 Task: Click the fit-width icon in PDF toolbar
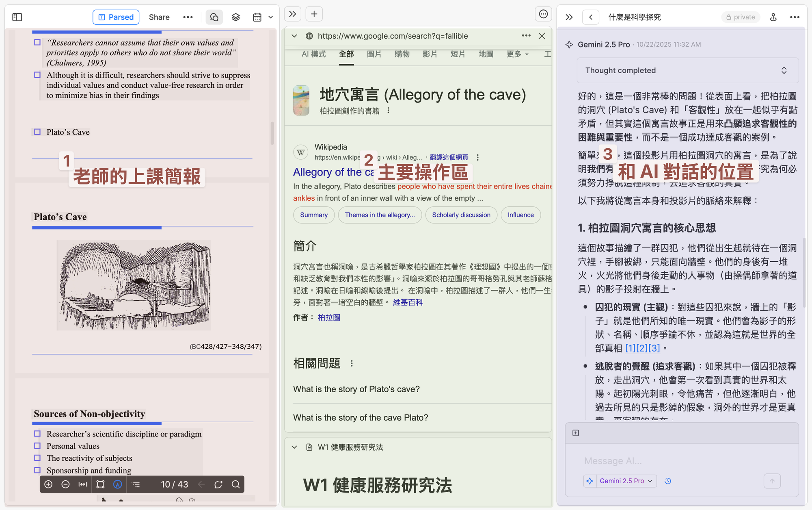(x=83, y=484)
